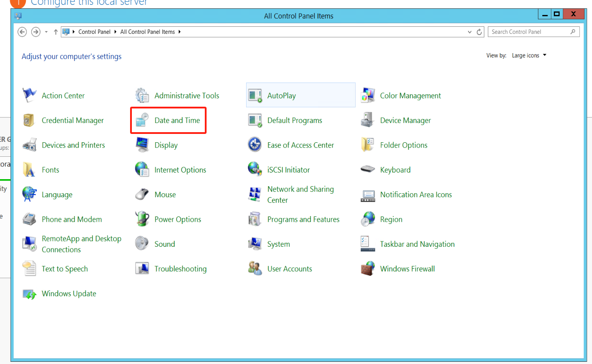This screenshot has width=592, height=364.
Task: Open the Windows Update icon
Action: [x=29, y=294]
